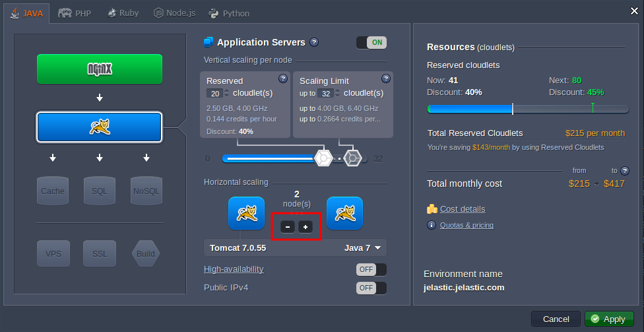Screen dimensions: 644x332
Task: Click the '$215 per month' value
Action: pos(595,133)
